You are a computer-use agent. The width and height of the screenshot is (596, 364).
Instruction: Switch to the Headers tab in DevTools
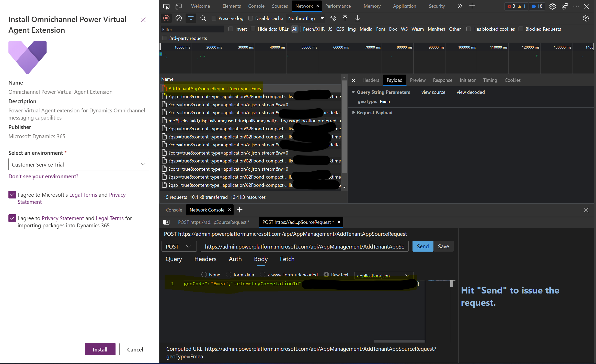point(370,80)
